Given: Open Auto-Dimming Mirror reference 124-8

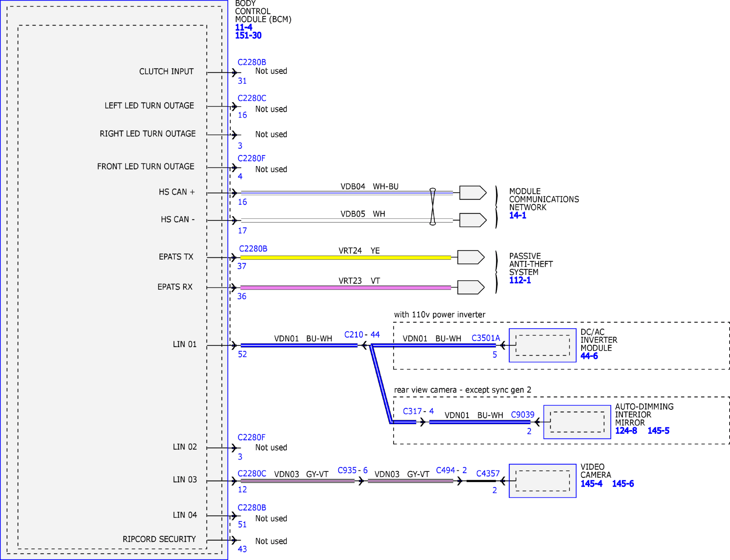Looking at the screenshot, I should [x=626, y=431].
